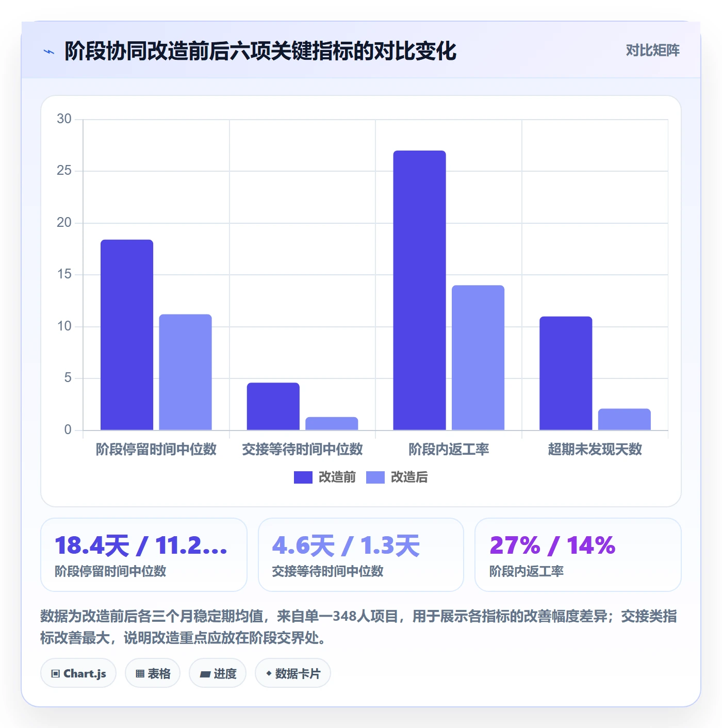Click the 阶段内返工率 caption in third card

coord(527,571)
